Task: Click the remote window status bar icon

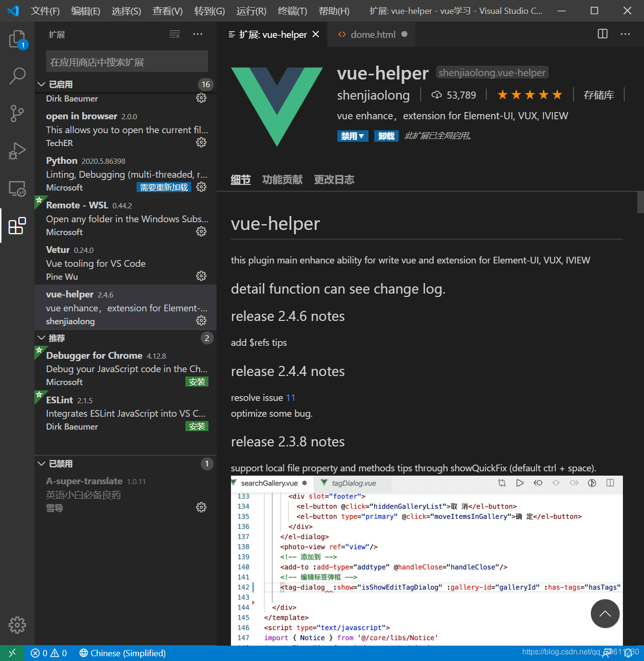Action: tap(12, 653)
